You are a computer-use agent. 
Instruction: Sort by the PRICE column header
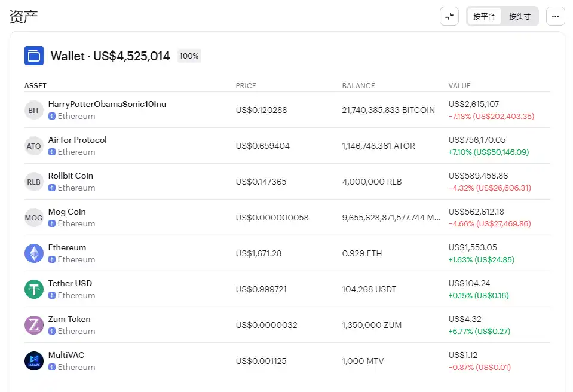(x=246, y=86)
